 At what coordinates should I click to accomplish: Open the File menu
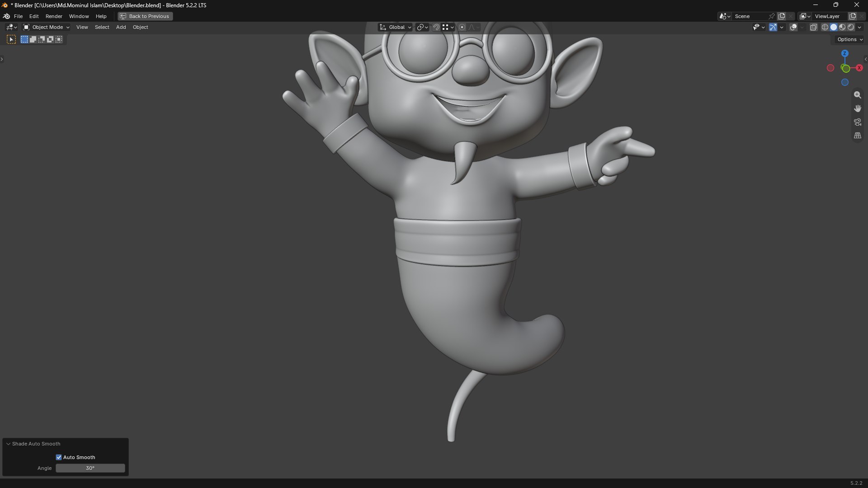[x=18, y=16]
